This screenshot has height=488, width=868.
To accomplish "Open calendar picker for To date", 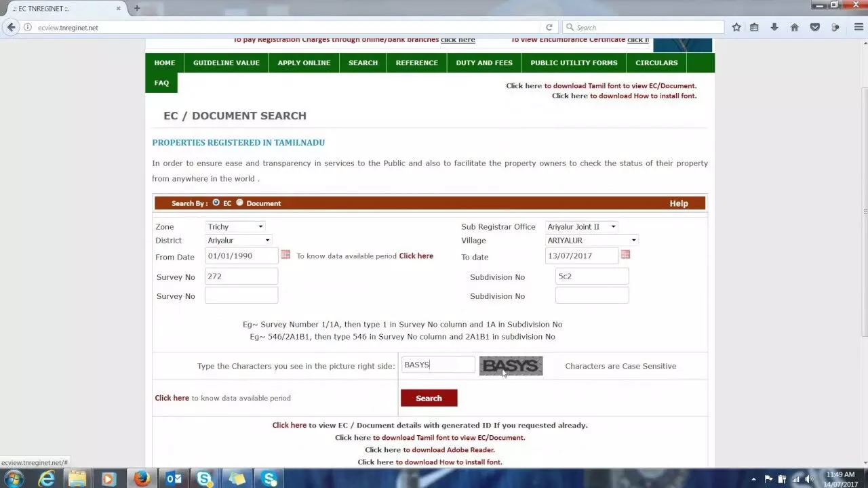I will click(x=625, y=255).
